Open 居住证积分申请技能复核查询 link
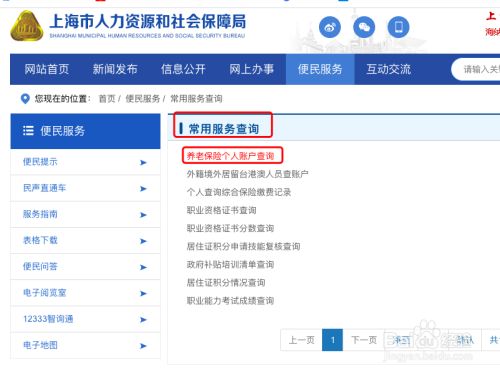 [x=243, y=246]
